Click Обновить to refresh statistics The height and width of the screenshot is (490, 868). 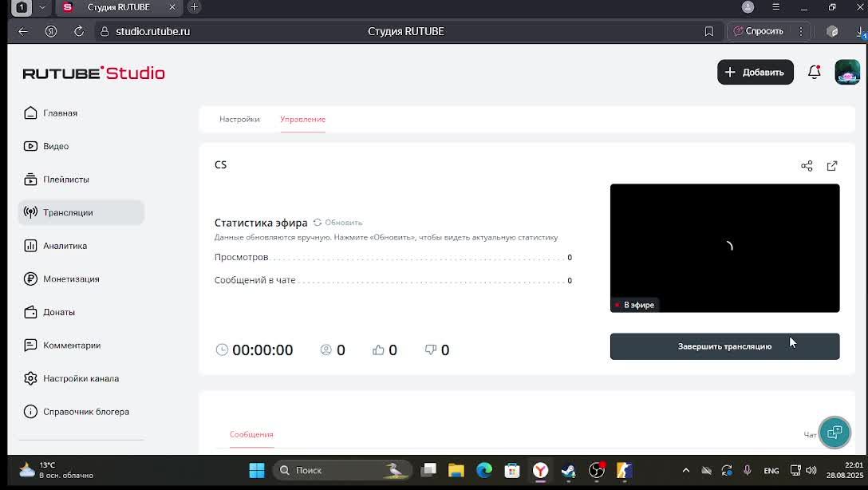[x=337, y=223]
